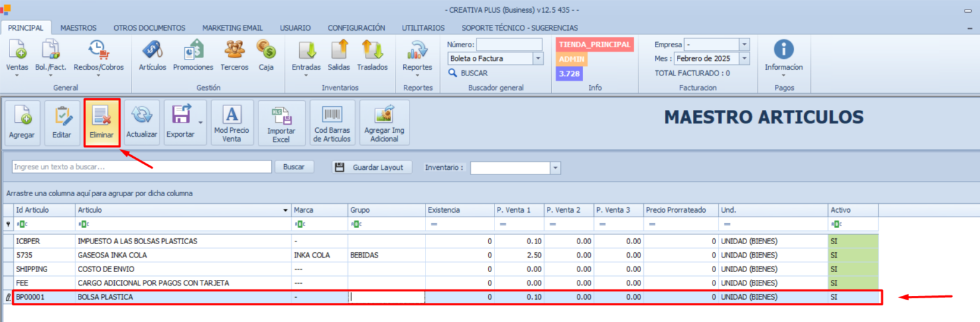980x322 pixels.
Task: Open Traslados in Inventarios
Action: coord(372,55)
